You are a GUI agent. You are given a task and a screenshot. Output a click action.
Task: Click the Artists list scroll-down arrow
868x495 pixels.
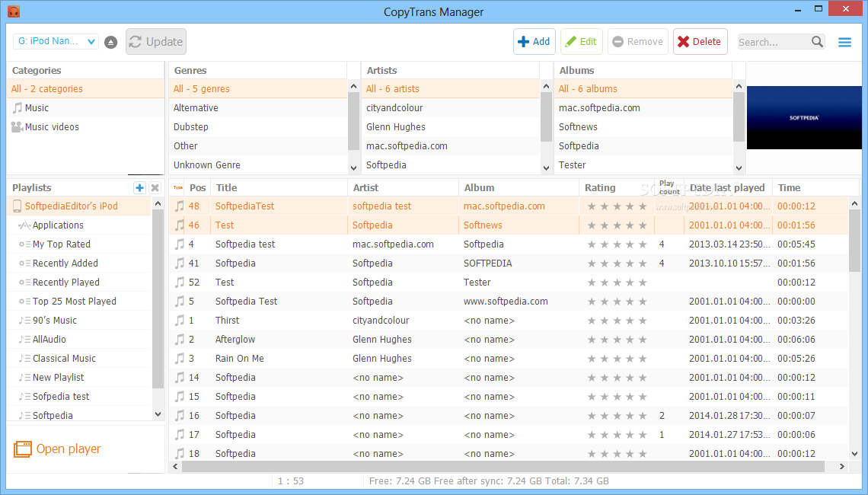547,168
